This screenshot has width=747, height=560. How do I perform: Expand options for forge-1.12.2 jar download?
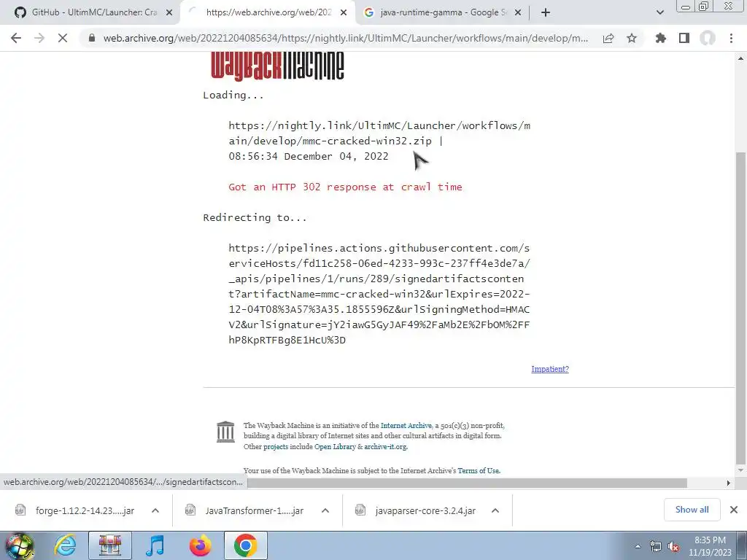coord(155,510)
